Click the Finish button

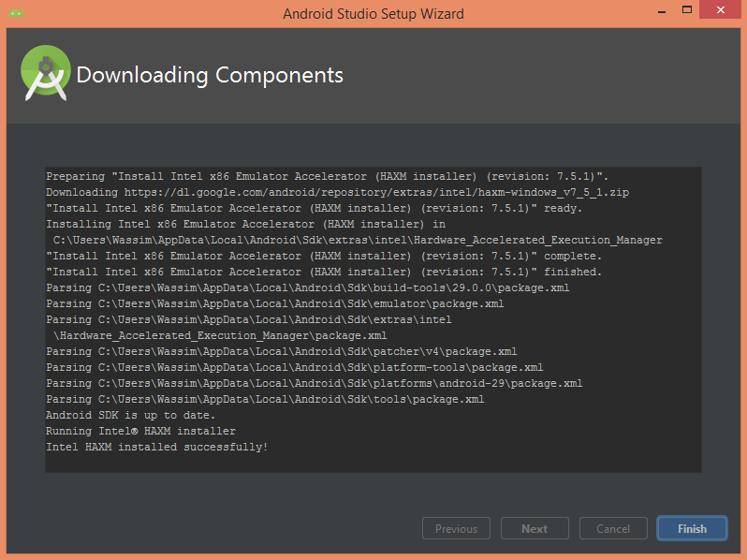point(692,528)
